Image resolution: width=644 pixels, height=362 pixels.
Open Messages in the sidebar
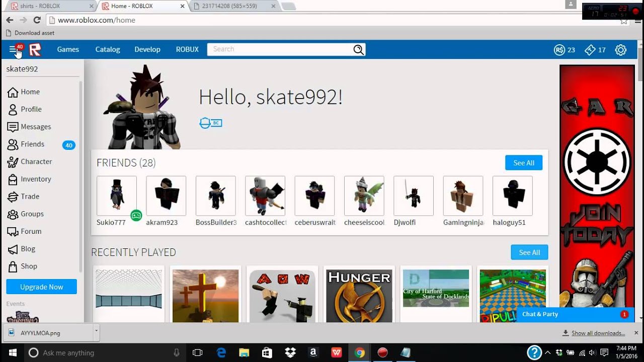29,127
